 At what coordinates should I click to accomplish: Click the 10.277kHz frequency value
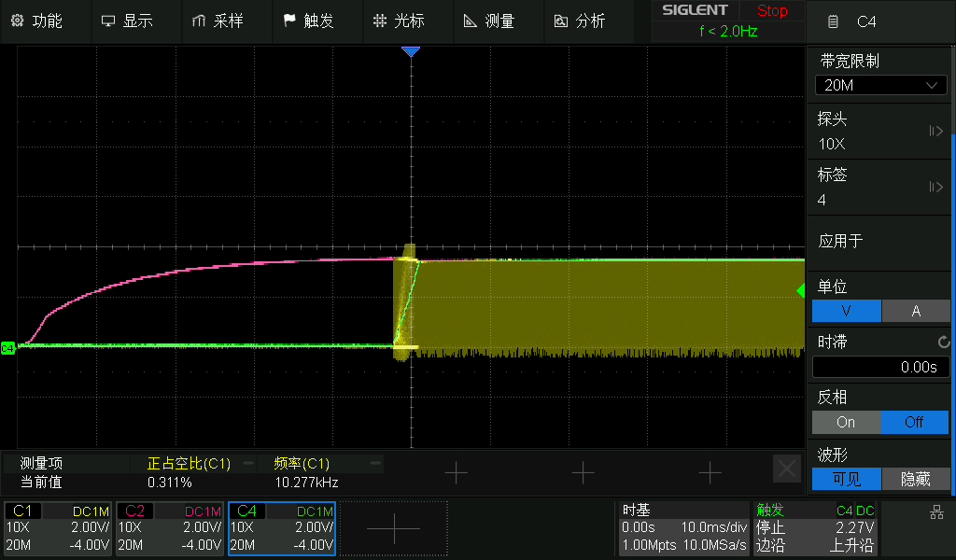306,483
